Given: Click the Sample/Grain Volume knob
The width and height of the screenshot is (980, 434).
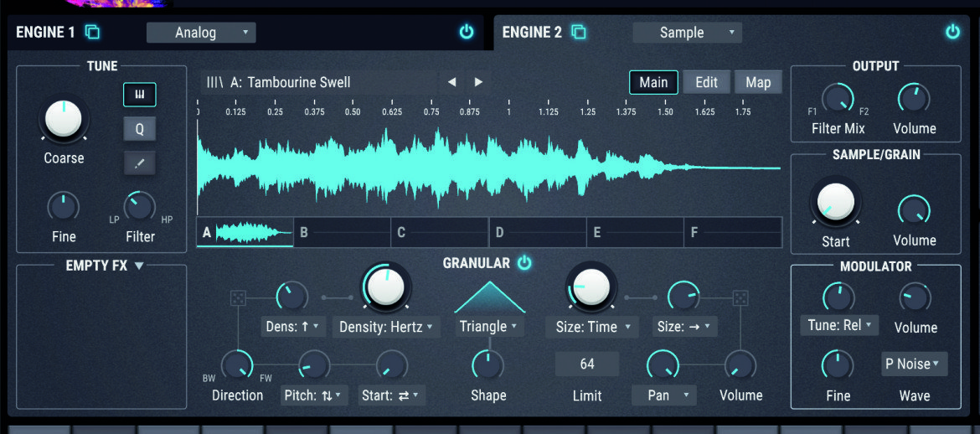Looking at the screenshot, I should pos(914,211).
